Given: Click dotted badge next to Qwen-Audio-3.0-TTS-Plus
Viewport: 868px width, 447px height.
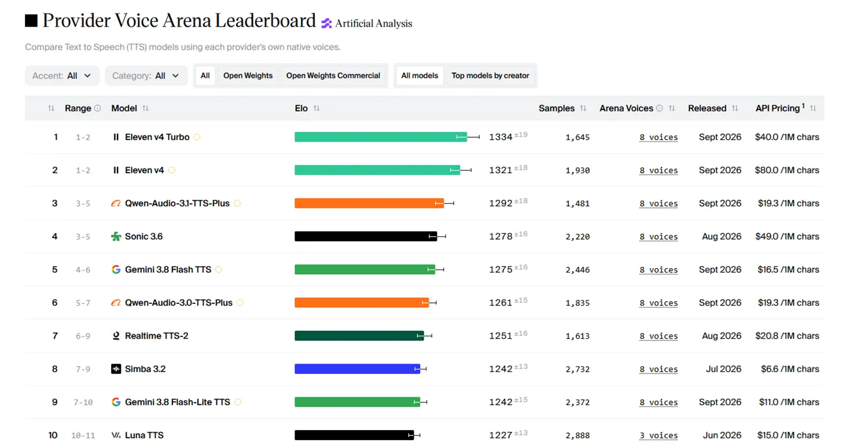Looking at the screenshot, I should [x=240, y=302].
